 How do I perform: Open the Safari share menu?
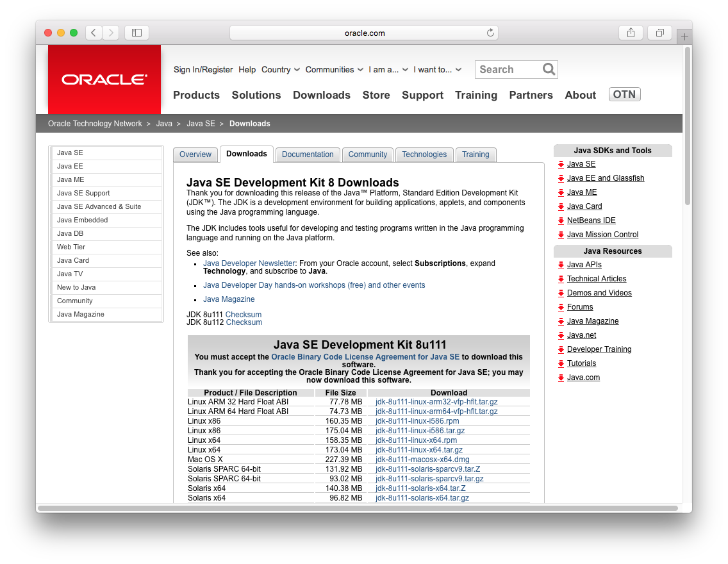[631, 33]
